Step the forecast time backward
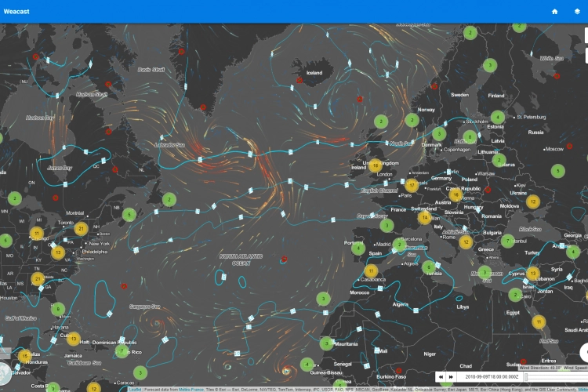Image resolution: width=588 pixels, height=392 pixels. (x=441, y=377)
